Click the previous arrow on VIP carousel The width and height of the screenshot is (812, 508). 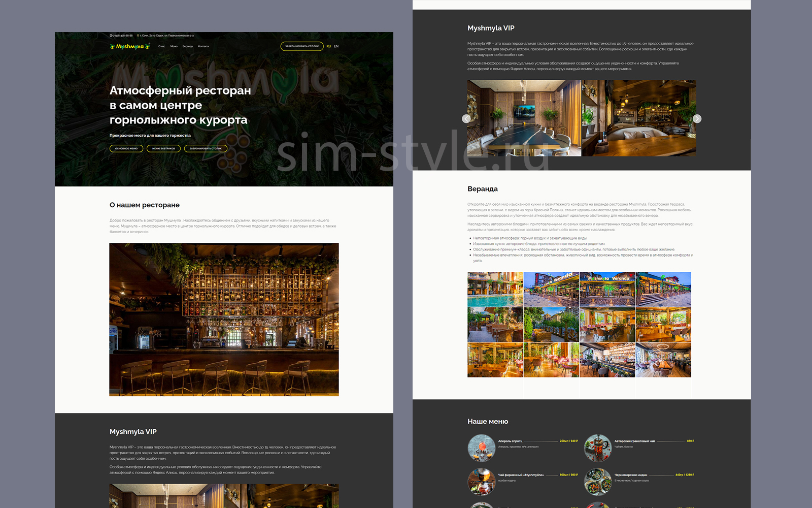(466, 118)
